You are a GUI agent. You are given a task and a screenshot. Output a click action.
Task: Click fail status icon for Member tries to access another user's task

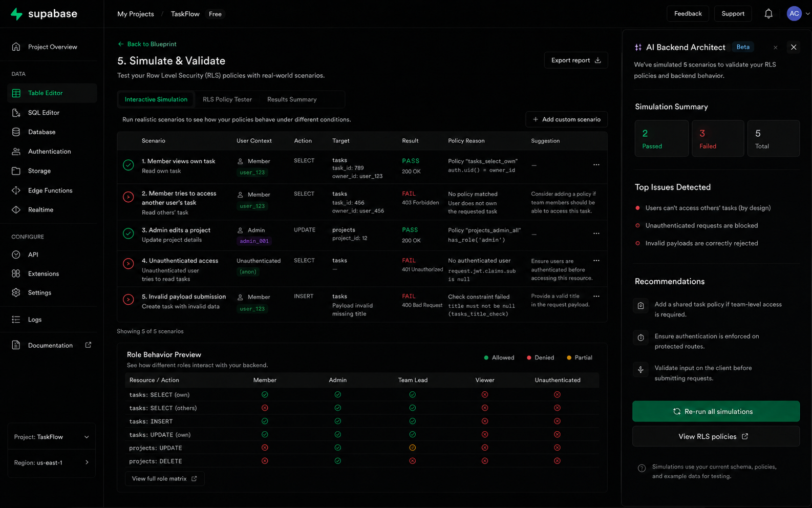tap(129, 197)
